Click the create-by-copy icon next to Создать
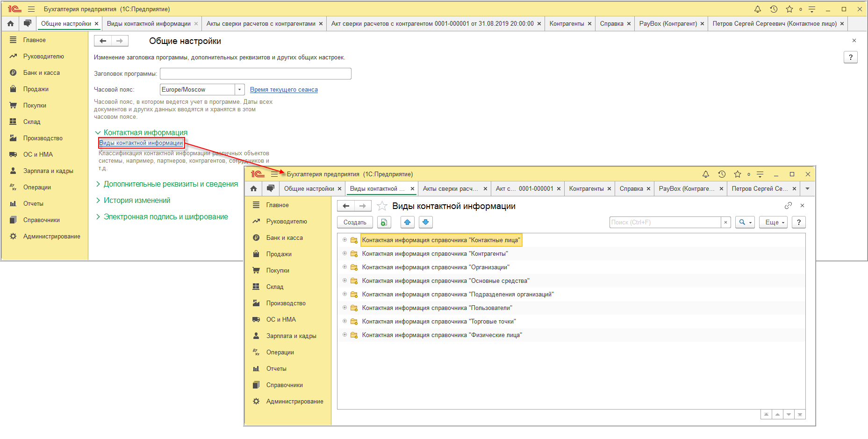The image size is (868, 439). click(384, 222)
